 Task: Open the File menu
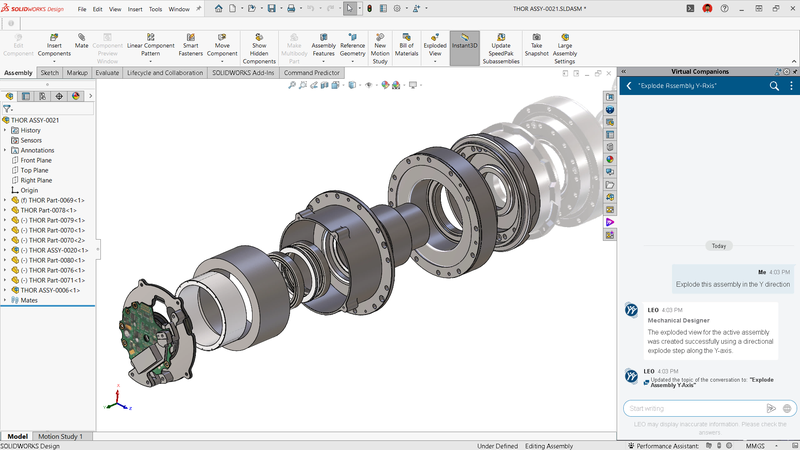point(82,9)
